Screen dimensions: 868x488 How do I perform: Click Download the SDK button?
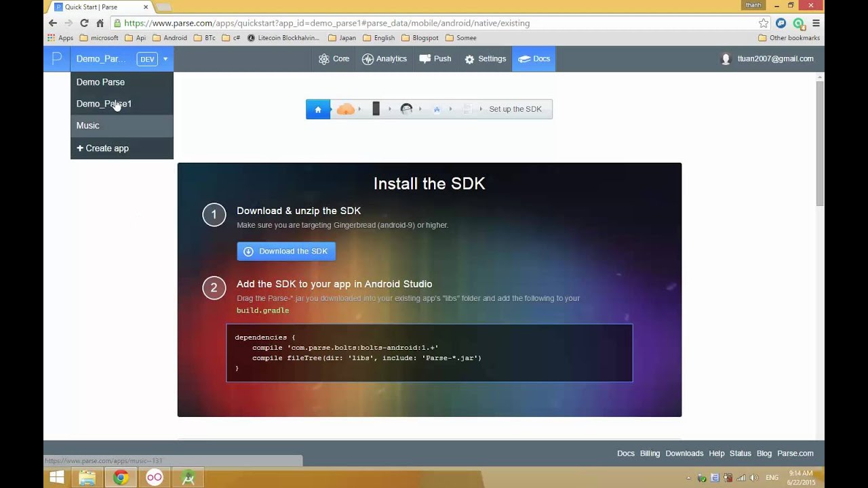coord(286,251)
